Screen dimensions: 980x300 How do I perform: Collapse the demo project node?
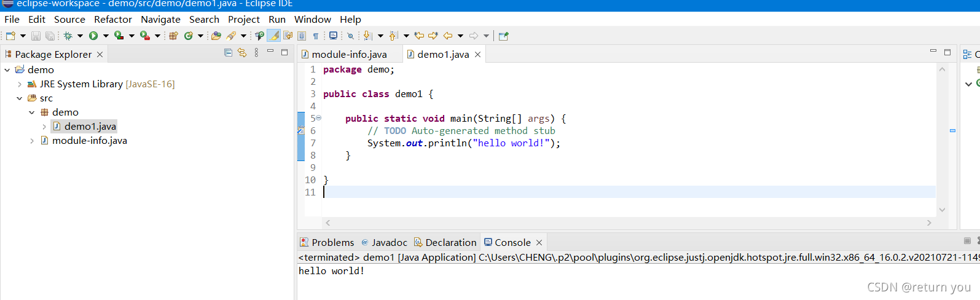pyautogui.click(x=7, y=70)
